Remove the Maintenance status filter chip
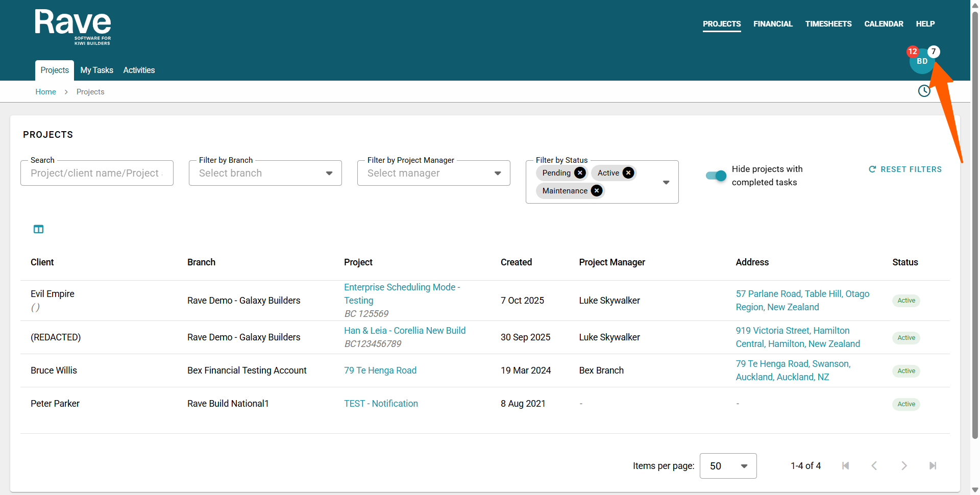The image size is (980, 495). click(x=596, y=191)
